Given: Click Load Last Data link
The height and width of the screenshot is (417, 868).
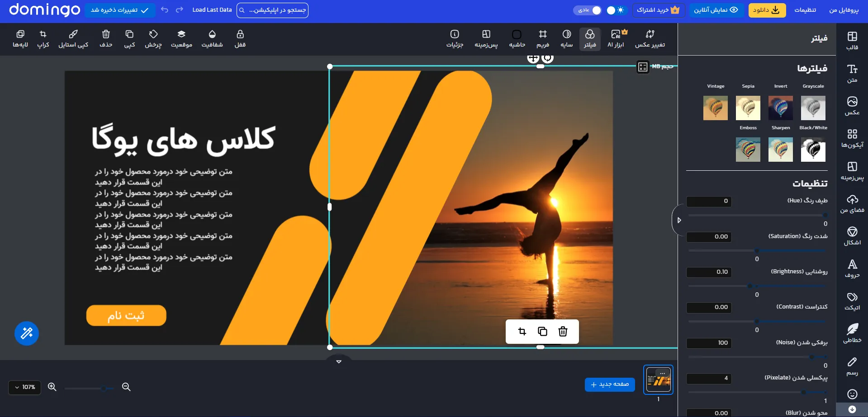Looking at the screenshot, I should [212, 10].
